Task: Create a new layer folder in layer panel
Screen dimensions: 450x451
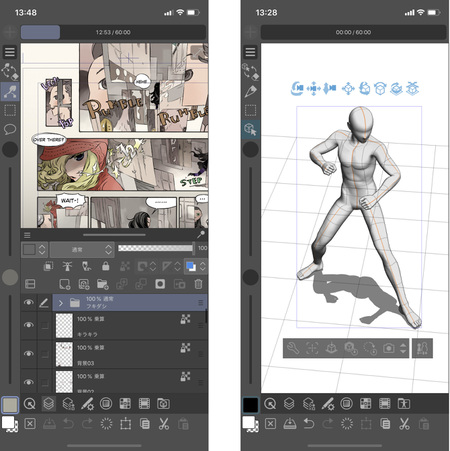Action: (x=103, y=284)
